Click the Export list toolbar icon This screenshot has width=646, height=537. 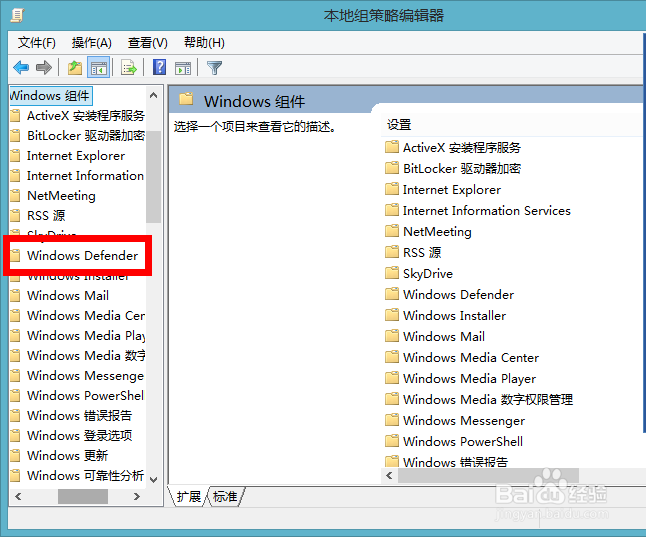[129, 68]
